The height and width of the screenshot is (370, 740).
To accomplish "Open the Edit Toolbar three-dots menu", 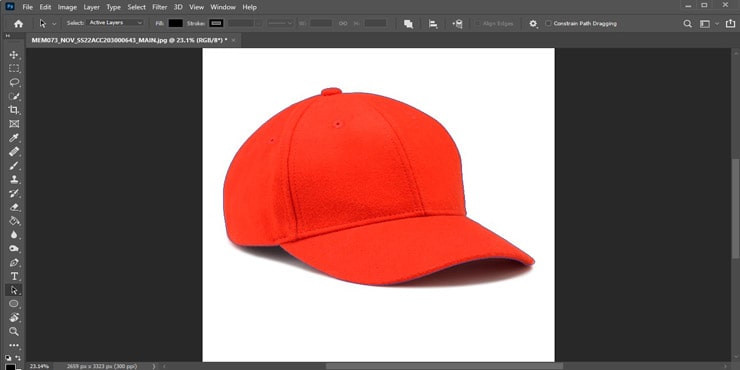I will tap(14, 345).
